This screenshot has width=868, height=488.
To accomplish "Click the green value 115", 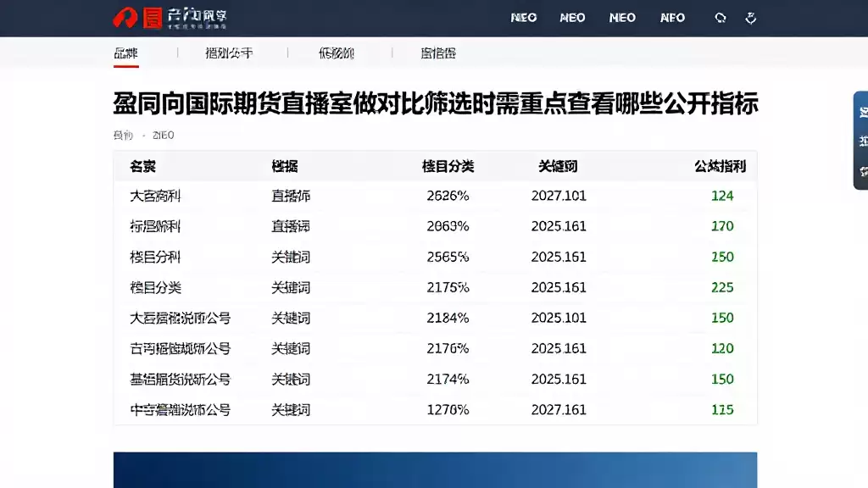I will click(722, 410).
